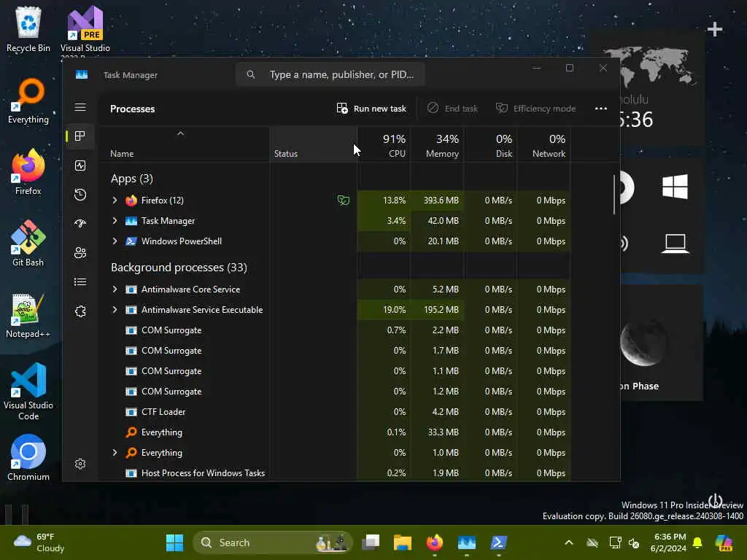Click the Run new task button
This screenshot has width=747, height=560.
tap(371, 109)
